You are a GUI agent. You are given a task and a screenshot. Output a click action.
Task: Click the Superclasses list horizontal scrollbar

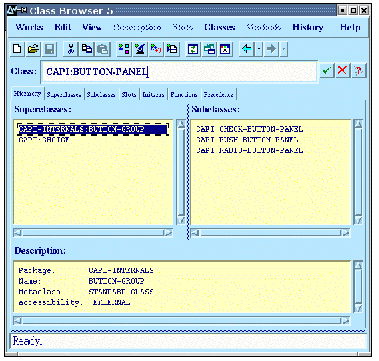[x=93, y=233]
